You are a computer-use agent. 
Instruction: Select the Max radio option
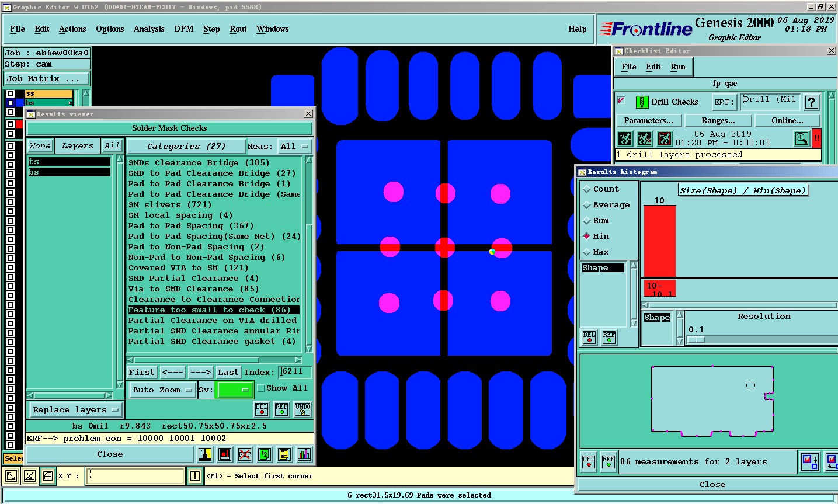pyautogui.click(x=587, y=252)
